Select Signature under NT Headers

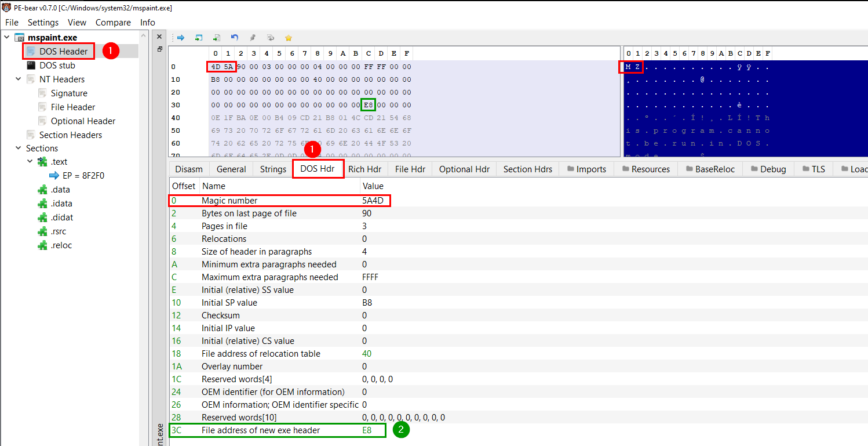coord(69,93)
